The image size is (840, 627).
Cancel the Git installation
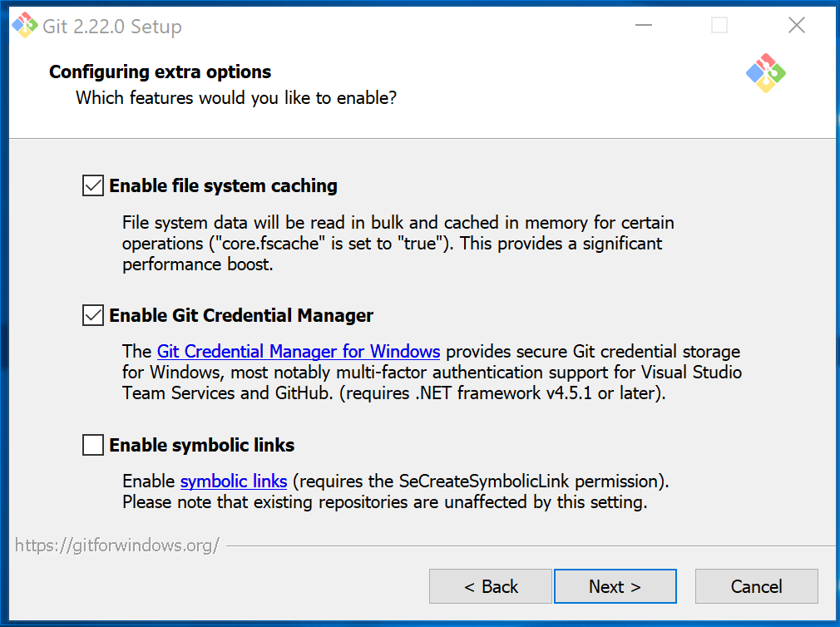tap(756, 586)
